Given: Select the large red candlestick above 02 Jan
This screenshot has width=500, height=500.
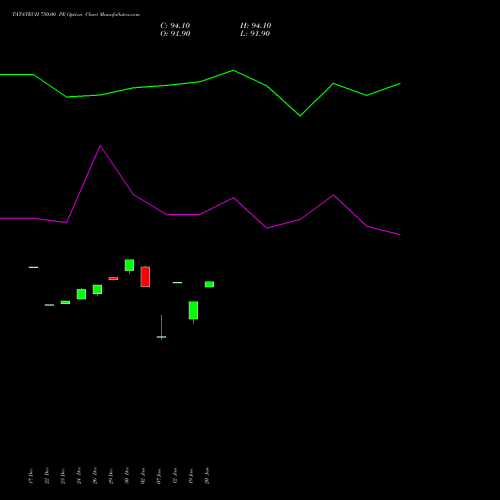Looking at the screenshot, I should [145, 277].
